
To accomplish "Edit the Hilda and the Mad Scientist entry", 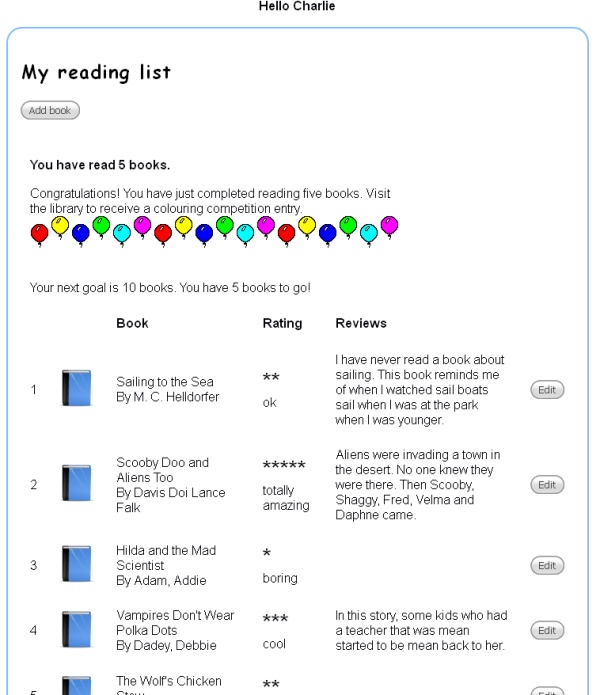I will [547, 565].
